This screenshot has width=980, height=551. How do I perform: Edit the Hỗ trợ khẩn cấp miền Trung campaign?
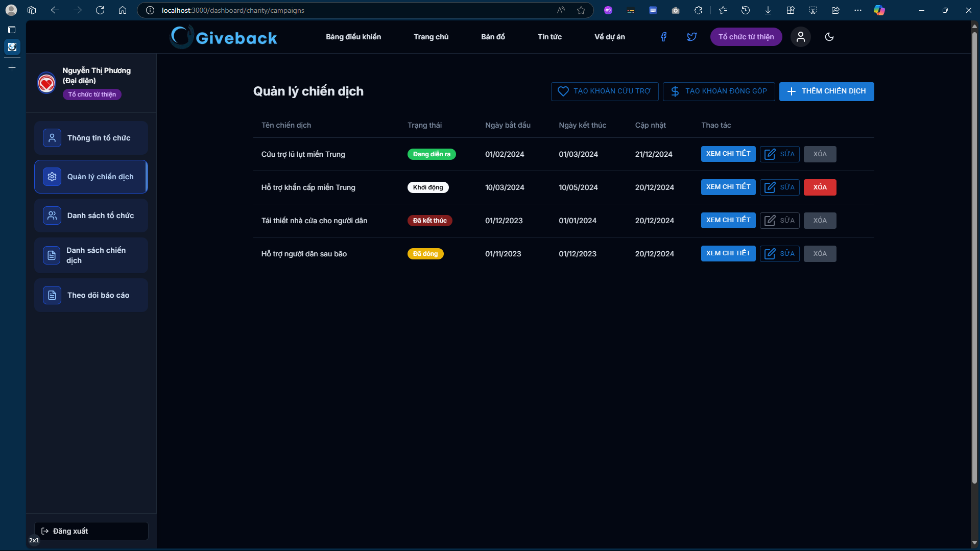tap(779, 187)
